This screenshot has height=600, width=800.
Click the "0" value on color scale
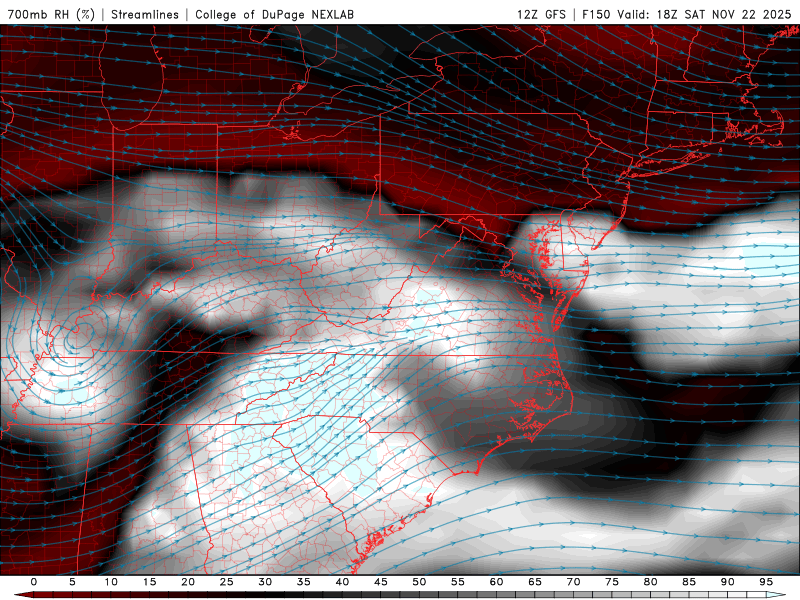(34, 582)
